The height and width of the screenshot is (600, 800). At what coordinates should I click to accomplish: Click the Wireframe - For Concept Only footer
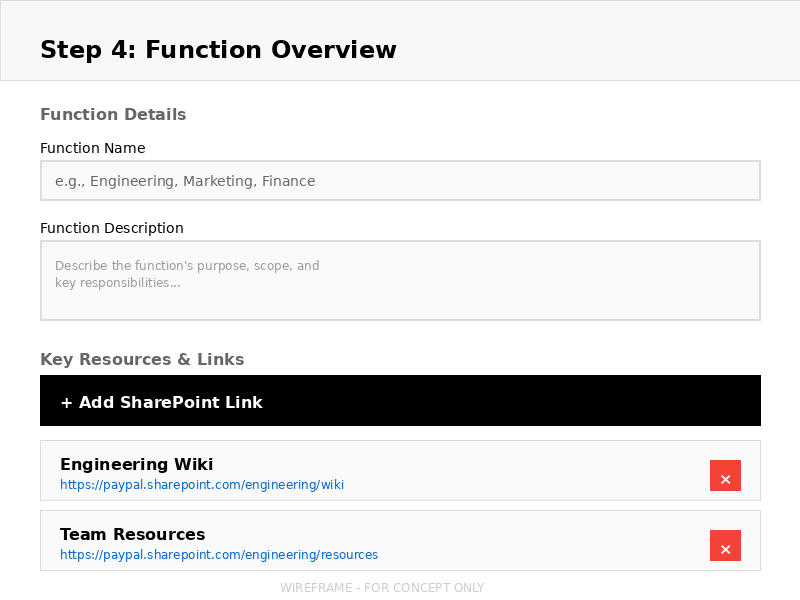pyautogui.click(x=382, y=588)
